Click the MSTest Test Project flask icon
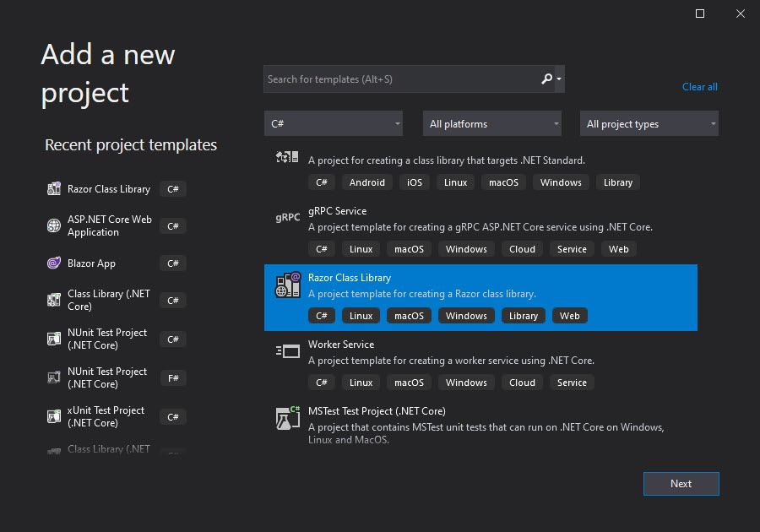The height and width of the screenshot is (532, 760). (x=288, y=418)
